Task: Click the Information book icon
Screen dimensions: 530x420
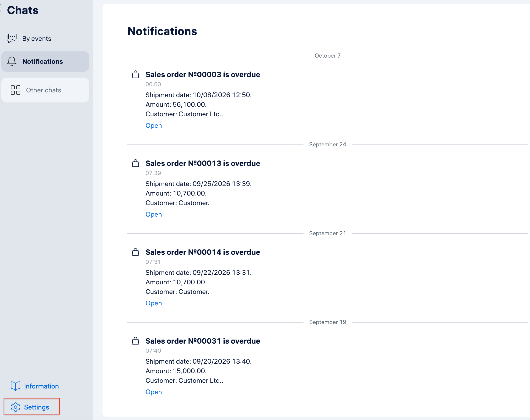Action: coord(15,386)
